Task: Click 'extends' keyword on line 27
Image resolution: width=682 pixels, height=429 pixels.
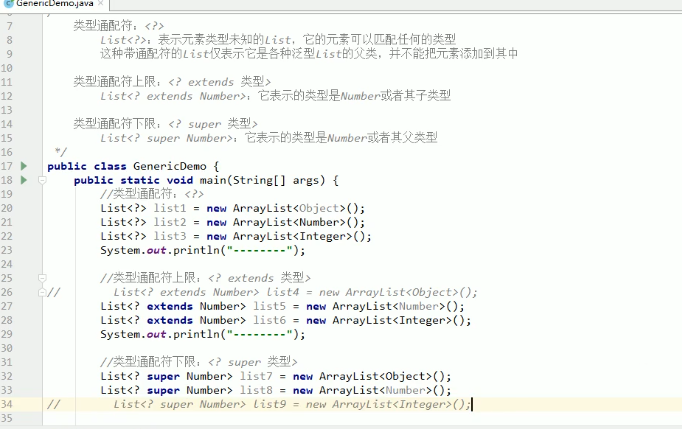Action: click(170, 306)
